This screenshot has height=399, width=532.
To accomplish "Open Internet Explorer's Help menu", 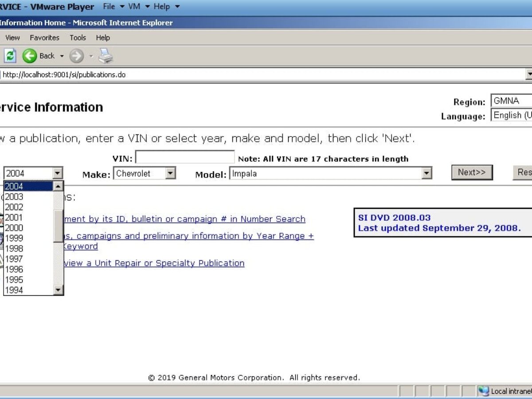I will click(x=103, y=38).
